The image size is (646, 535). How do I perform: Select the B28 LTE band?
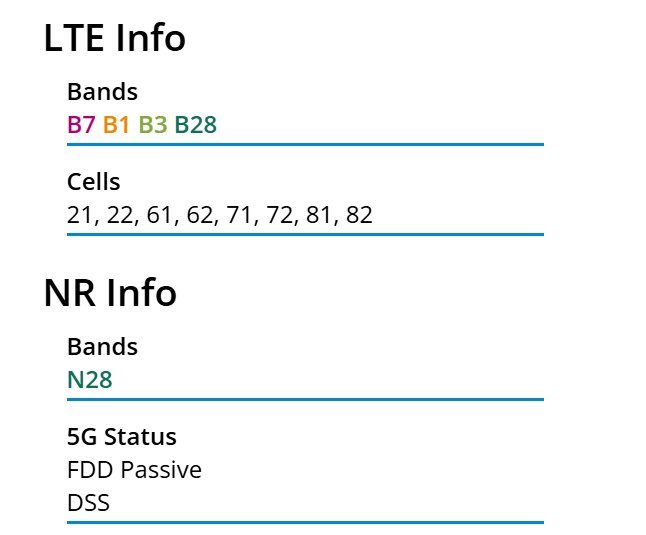click(x=195, y=125)
